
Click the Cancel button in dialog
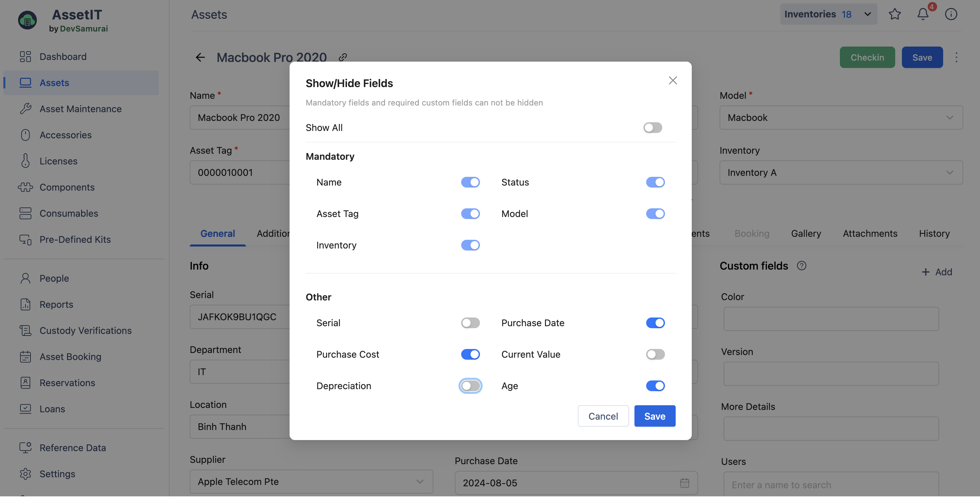[x=603, y=416]
